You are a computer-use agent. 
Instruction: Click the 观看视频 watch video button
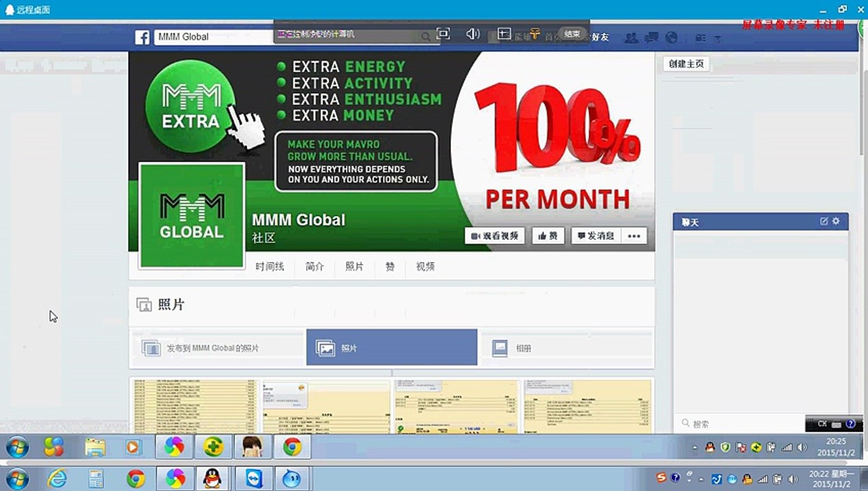495,236
